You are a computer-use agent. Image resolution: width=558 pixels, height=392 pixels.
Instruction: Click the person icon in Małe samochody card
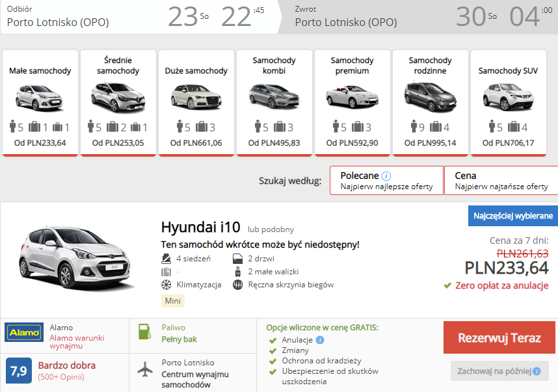coord(13,126)
